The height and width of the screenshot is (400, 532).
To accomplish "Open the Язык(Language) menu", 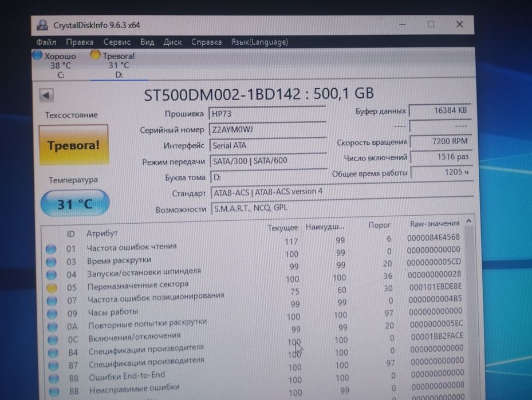I will tap(259, 42).
